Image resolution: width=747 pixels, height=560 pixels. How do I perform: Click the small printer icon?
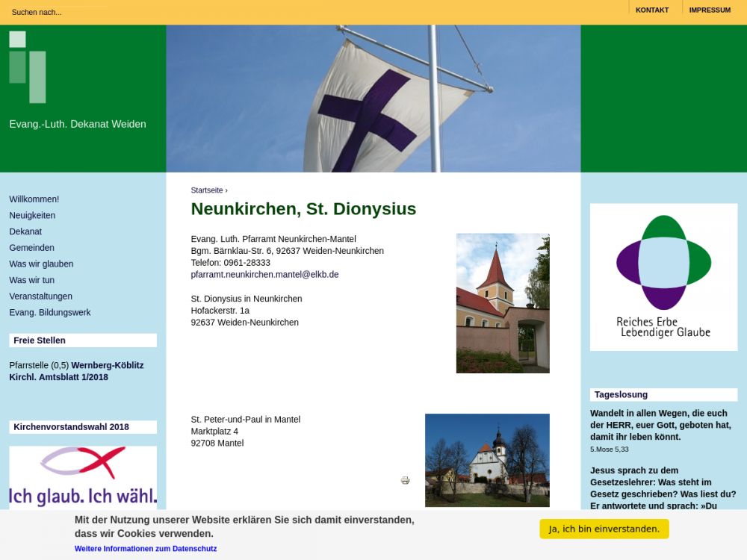(x=405, y=480)
